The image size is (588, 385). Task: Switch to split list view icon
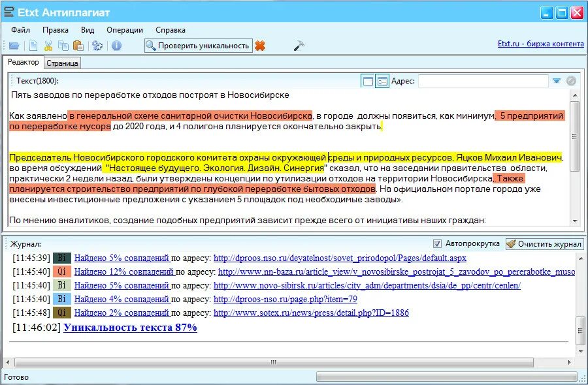pyautogui.click(x=382, y=81)
